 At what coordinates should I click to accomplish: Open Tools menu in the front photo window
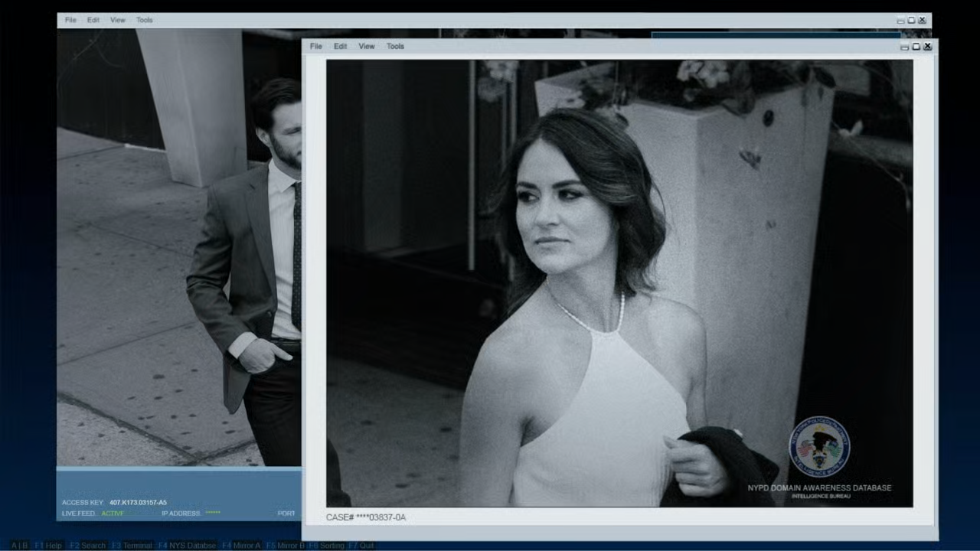click(x=395, y=47)
